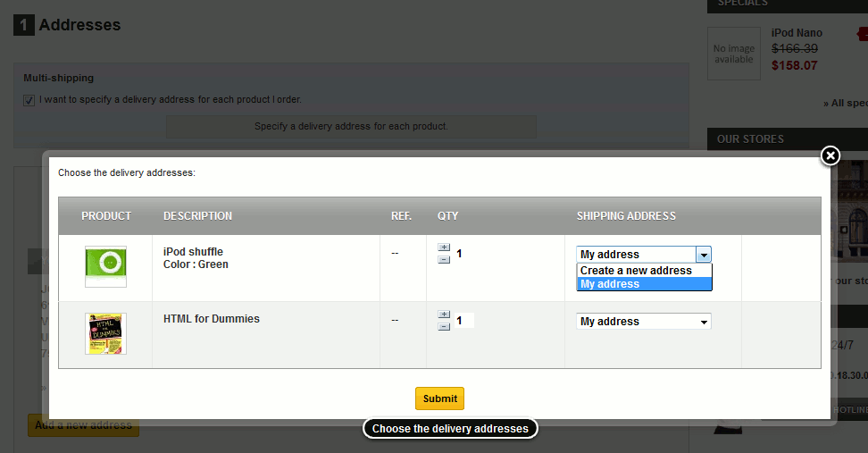This screenshot has height=453, width=868.
Task: Toggle the multi-shipping delivery address checkbox
Action: [29, 100]
